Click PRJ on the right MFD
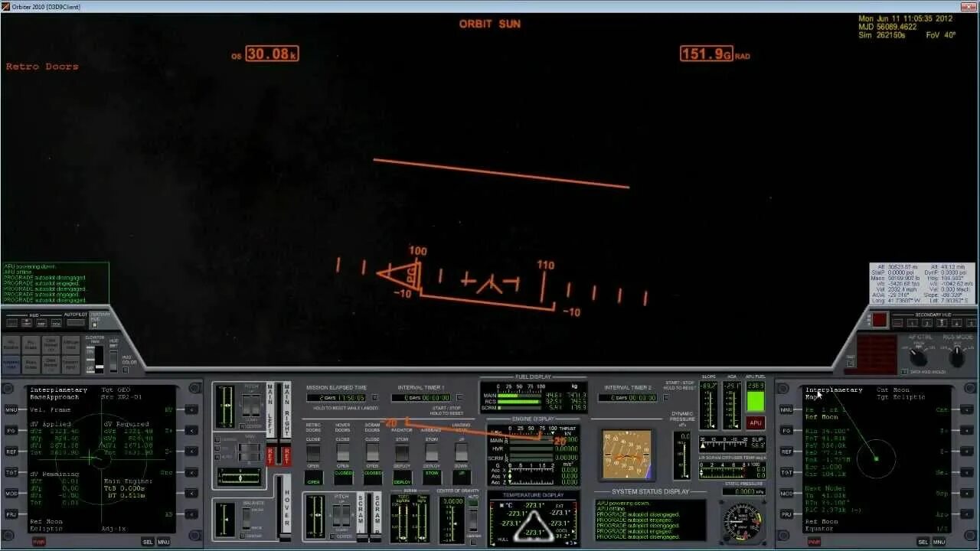This screenshot has width=980, height=551. click(786, 514)
